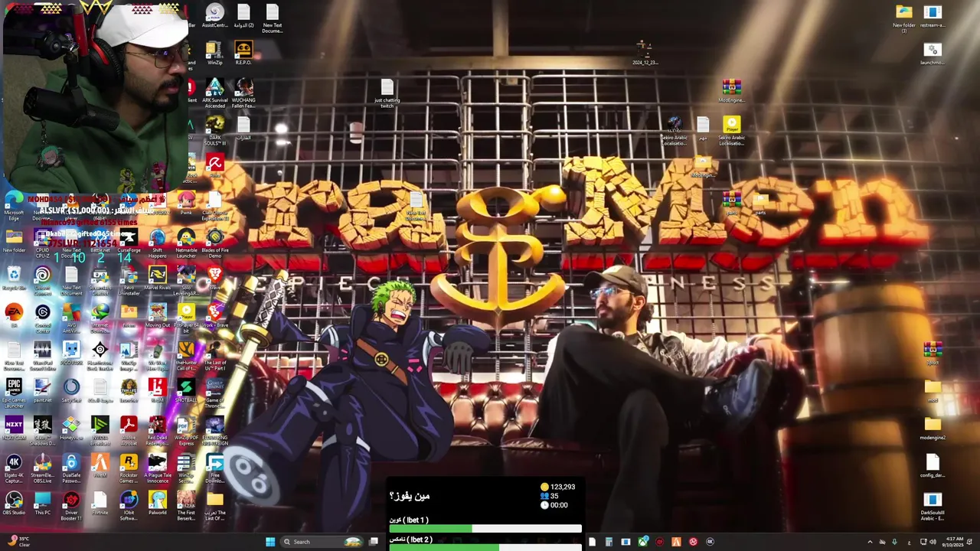Open Revo Uninstaller shortcut

tap(129, 281)
